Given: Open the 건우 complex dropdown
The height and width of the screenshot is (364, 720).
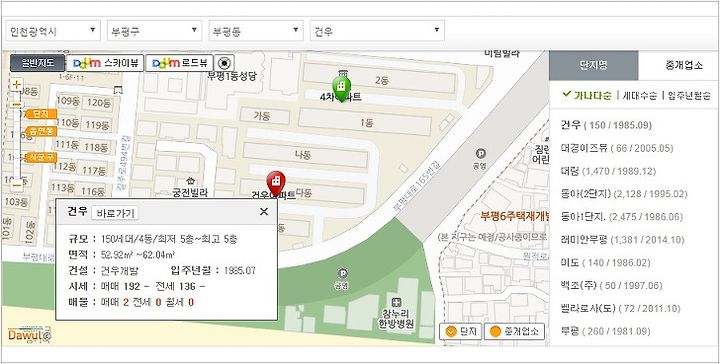Looking at the screenshot, I should [377, 31].
